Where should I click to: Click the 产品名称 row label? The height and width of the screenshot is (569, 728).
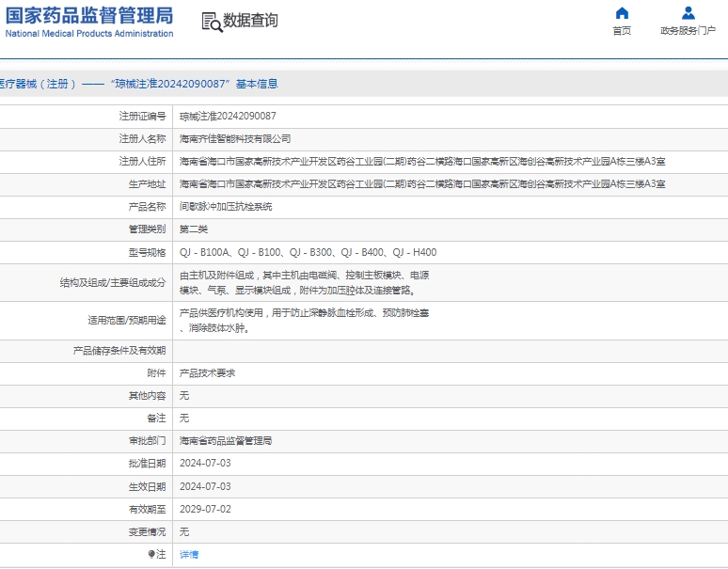(x=147, y=207)
